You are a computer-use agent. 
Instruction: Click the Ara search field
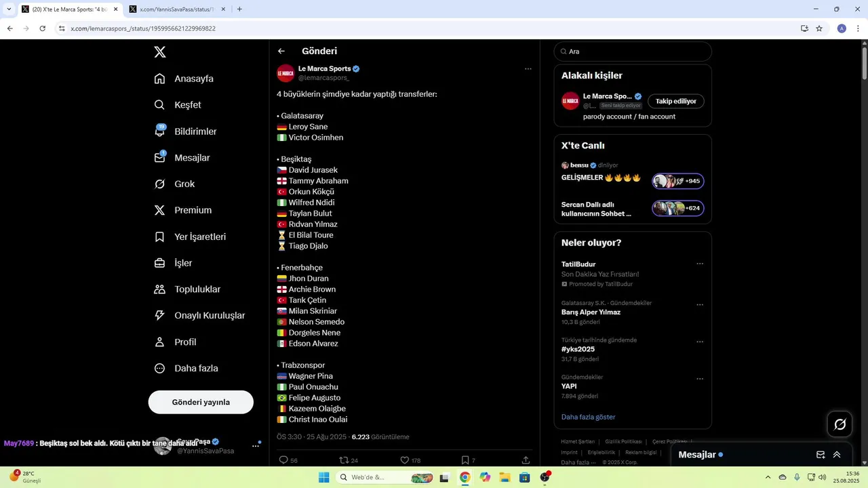(633, 52)
